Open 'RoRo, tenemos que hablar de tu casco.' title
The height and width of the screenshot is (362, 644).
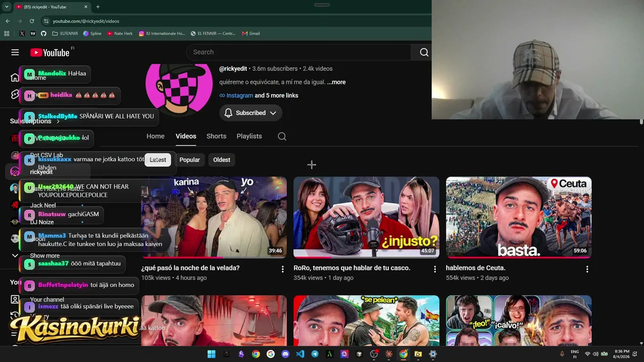352,268
